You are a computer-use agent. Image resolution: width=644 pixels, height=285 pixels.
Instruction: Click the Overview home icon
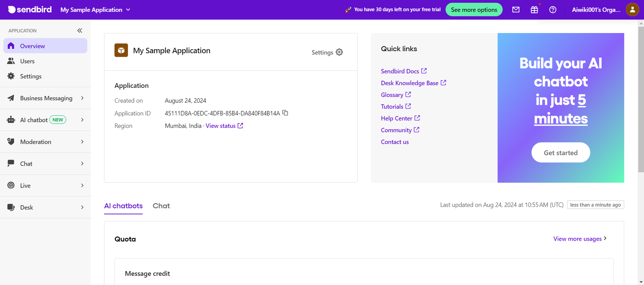click(11, 46)
